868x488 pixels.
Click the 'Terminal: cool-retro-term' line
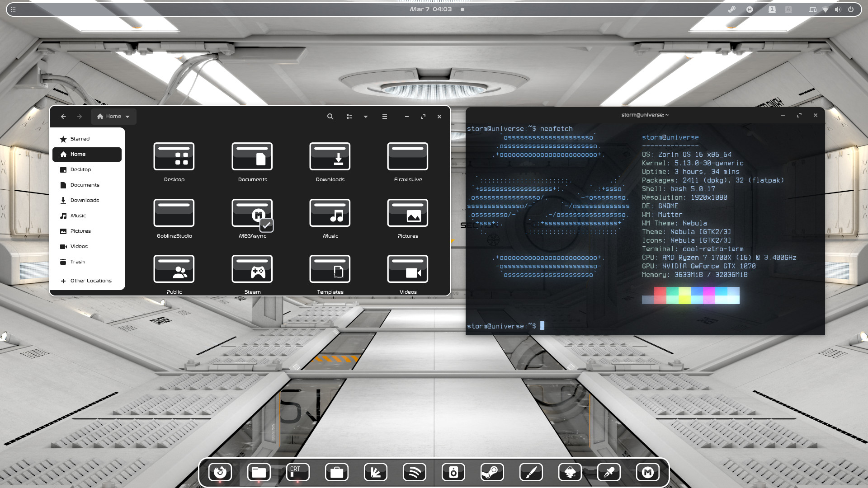click(693, 249)
